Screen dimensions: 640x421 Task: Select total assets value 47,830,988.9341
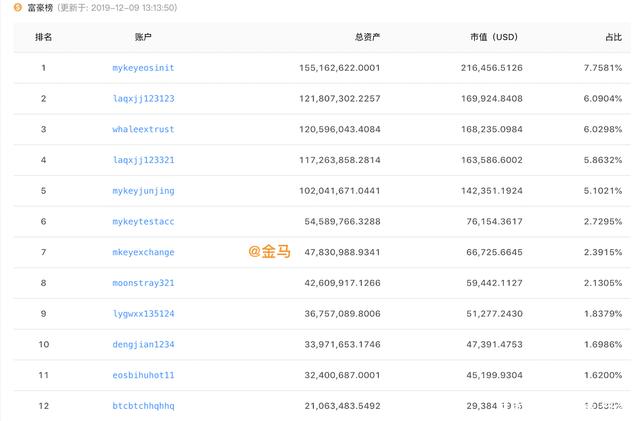342,252
